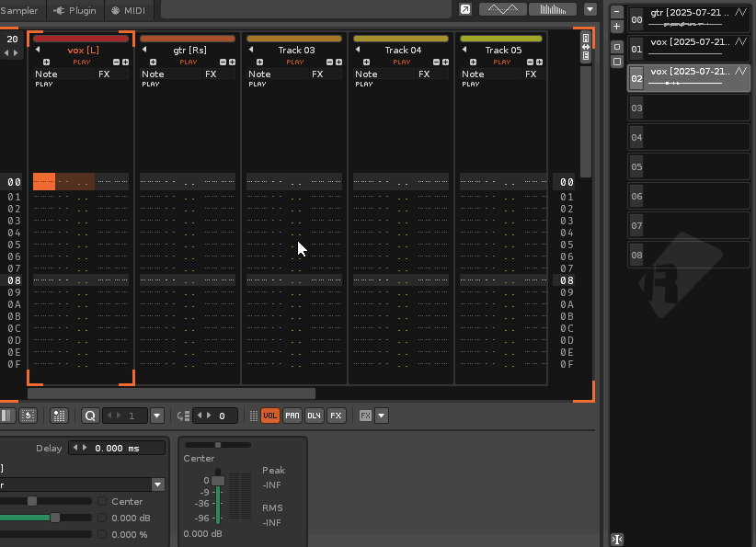Switch to the MIDI tab
This screenshot has height=547, width=756.
pyautogui.click(x=129, y=10)
